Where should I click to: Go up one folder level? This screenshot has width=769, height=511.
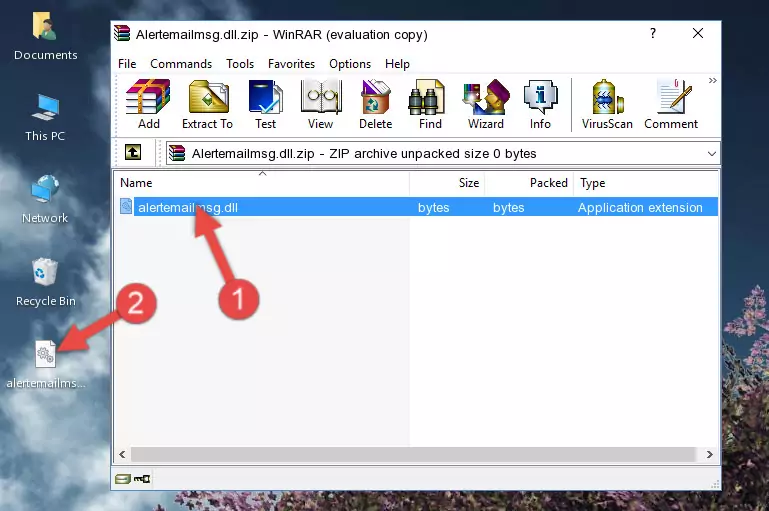(133, 153)
